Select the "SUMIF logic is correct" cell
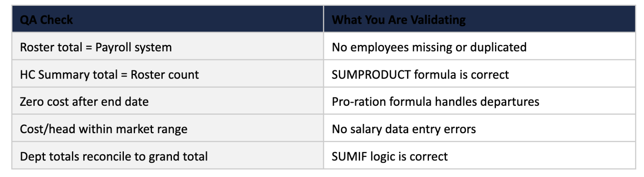The height and width of the screenshot is (177, 644). coord(390,157)
